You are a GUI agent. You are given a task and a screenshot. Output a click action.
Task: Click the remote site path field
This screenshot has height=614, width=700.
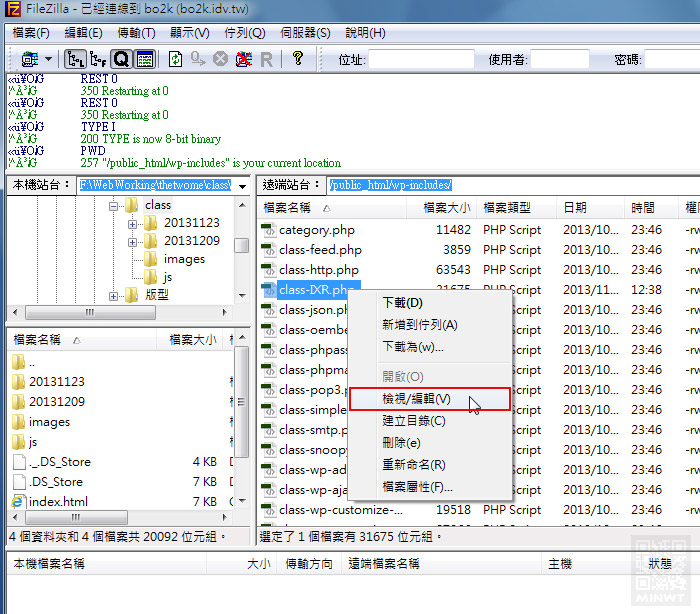point(513,185)
